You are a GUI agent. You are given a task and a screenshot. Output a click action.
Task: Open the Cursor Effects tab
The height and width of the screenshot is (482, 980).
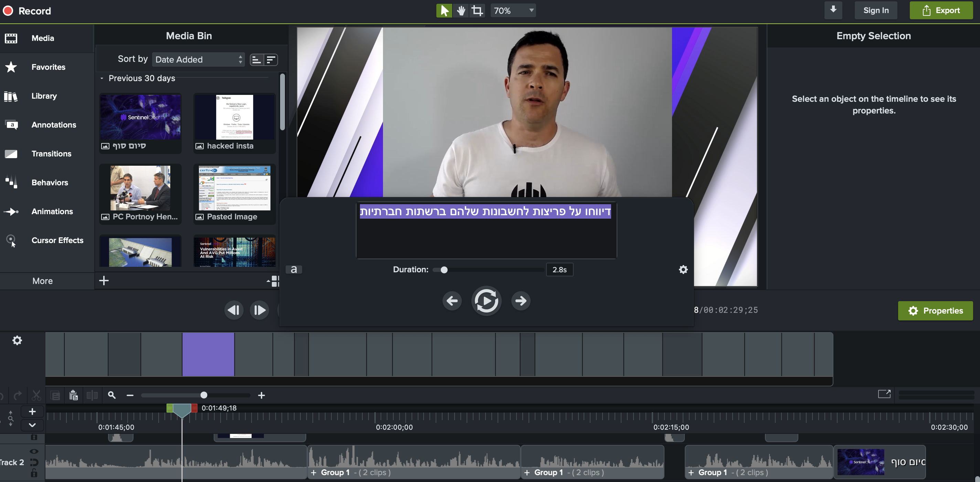pos(57,240)
